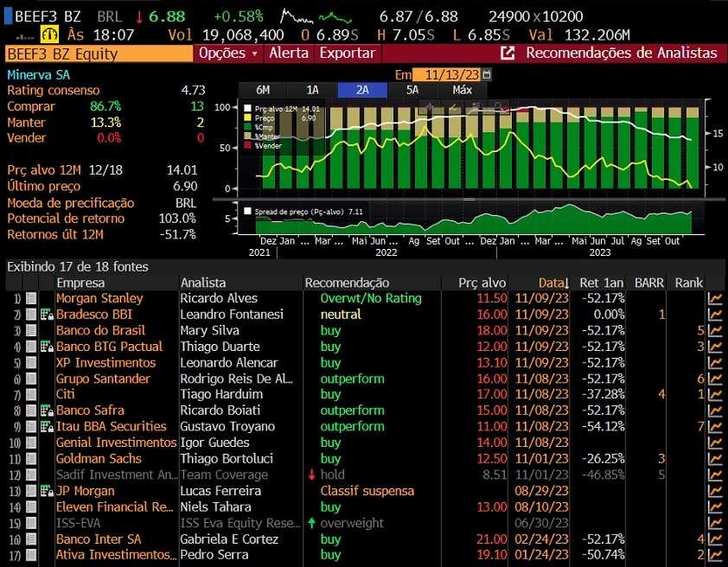Toggle the Prç alvo 12M legend series
The image size is (728, 567).
pyautogui.click(x=248, y=109)
